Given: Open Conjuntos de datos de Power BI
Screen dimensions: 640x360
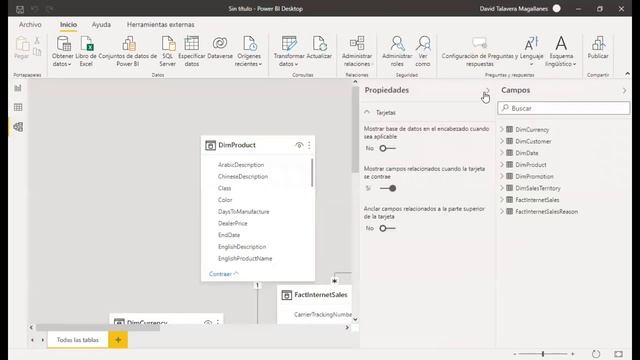Looking at the screenshot, I should [x=128, y=51].
